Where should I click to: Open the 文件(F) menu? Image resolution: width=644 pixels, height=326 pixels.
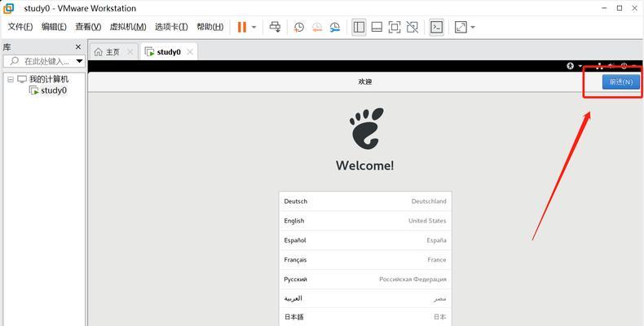pyautogui.click(x=20, y=27)
